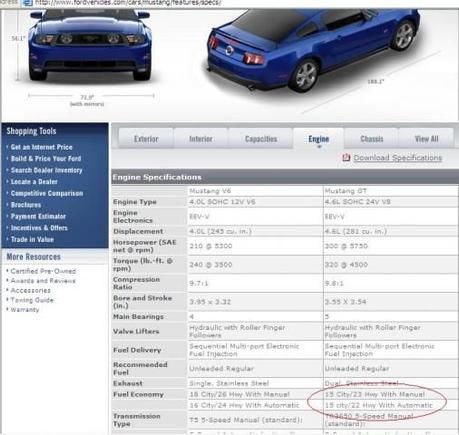
Task: Open the Capacities tab
Action: coord(261,139)
